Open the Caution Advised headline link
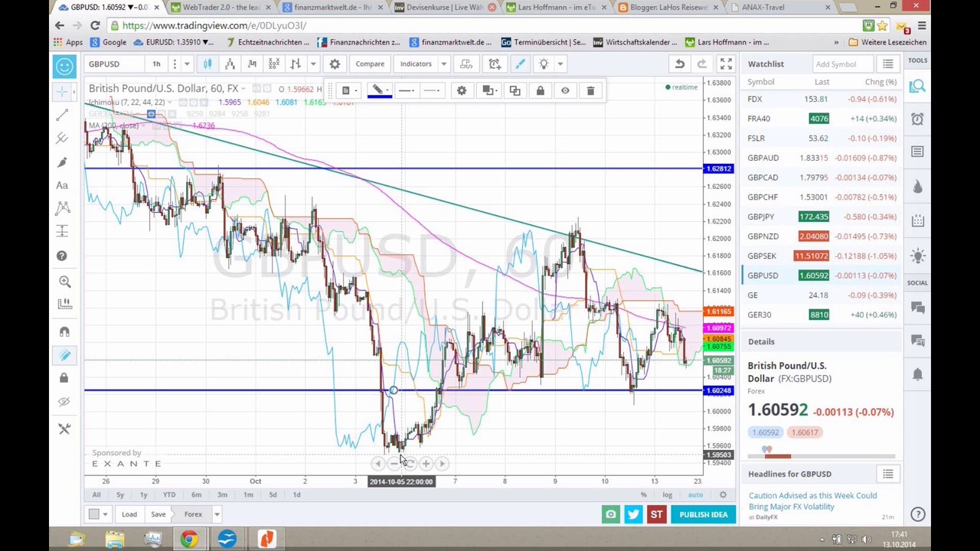The height and width of the screenshot is (551, 980). coord(813,500)
